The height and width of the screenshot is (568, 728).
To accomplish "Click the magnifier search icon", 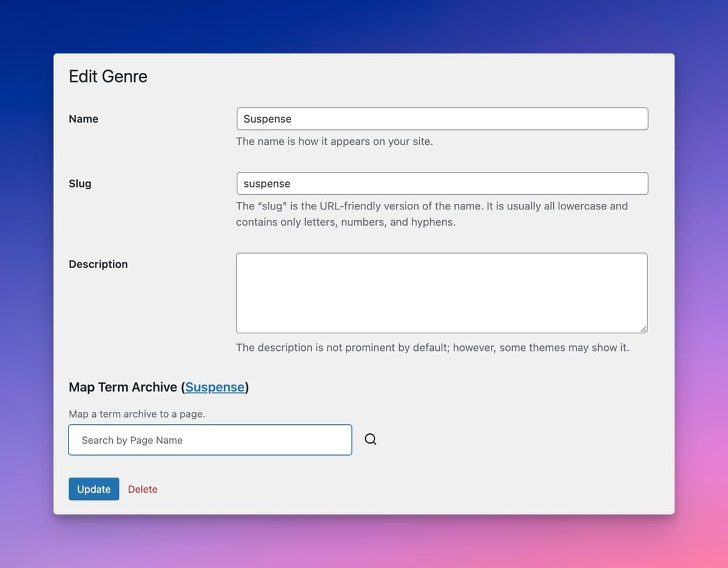I will (371, 440).
